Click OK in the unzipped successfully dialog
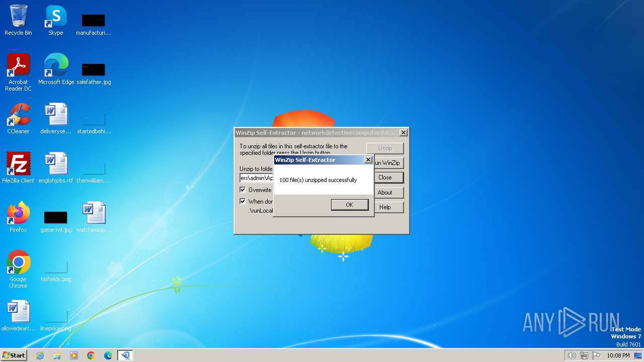 (x=350, y=205)
